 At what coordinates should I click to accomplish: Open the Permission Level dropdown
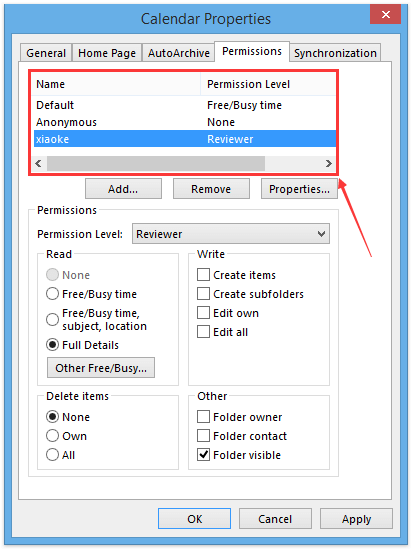coord(231,234)
